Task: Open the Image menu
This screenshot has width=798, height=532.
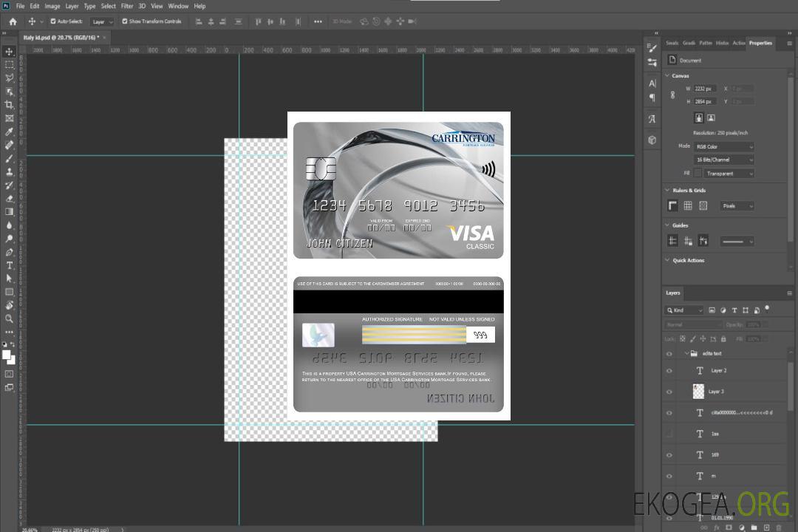Action: 52,6
